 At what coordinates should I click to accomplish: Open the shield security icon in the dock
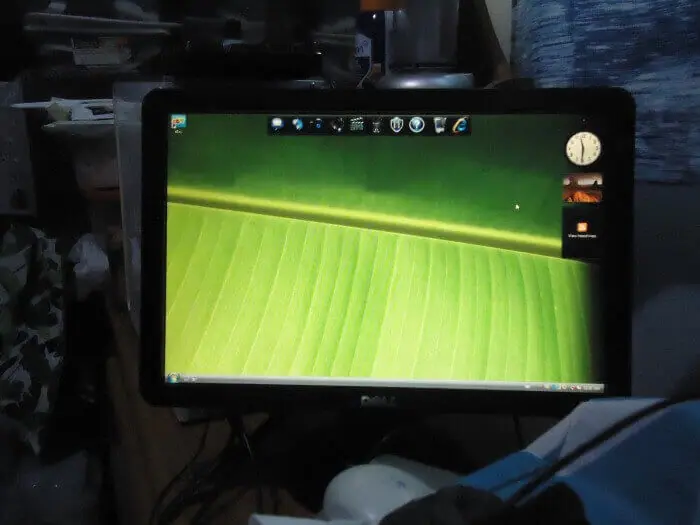coord(396,125)
